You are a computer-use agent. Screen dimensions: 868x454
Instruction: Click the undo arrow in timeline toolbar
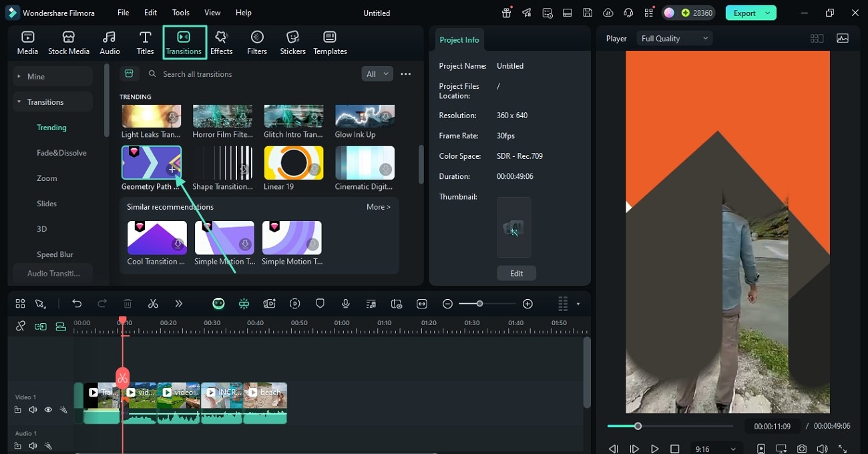[x=77, y=304]
